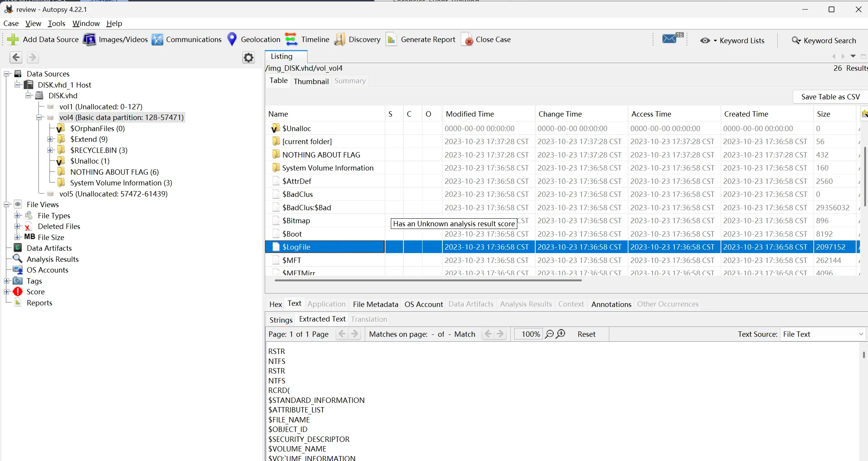Image resolution: width=868 pixels, height=461 pixels.
Task: Open Geolocation map pin icon
Action: [x=232, y=39]
